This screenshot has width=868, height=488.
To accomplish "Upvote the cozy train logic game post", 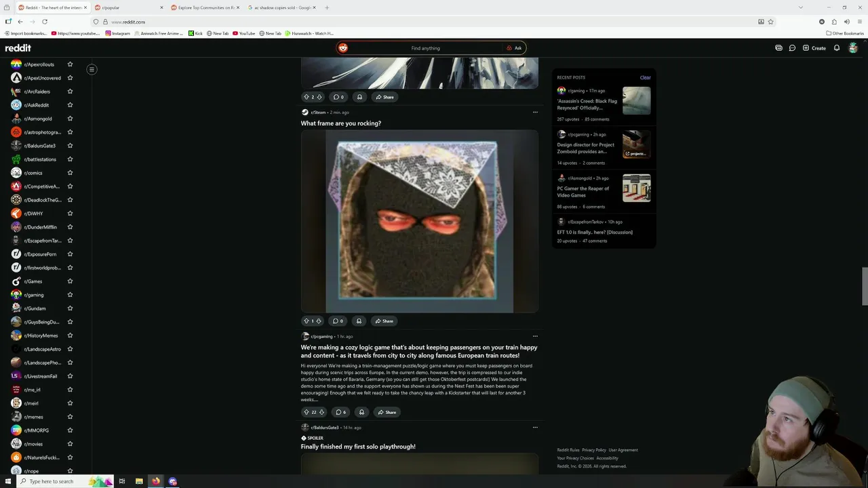I will click(x=306, y=412).
